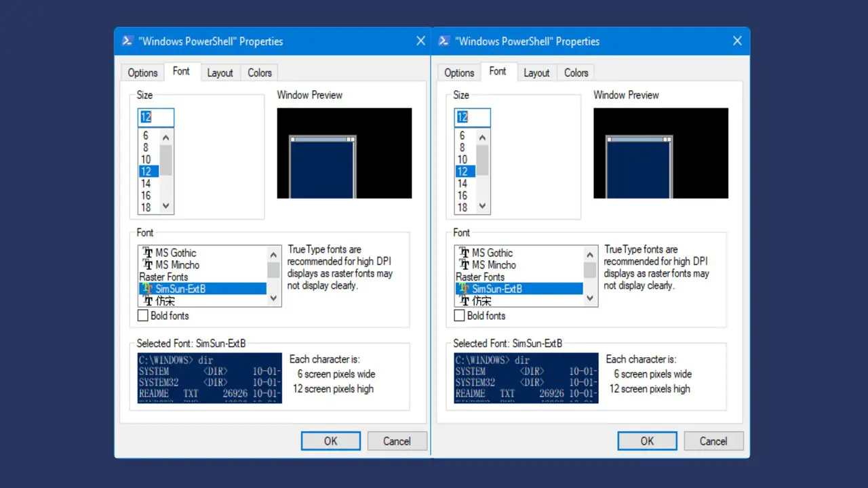Select the Font tab in the right window
The height and width of the screenshot is (488, 868).
point(498,71)
